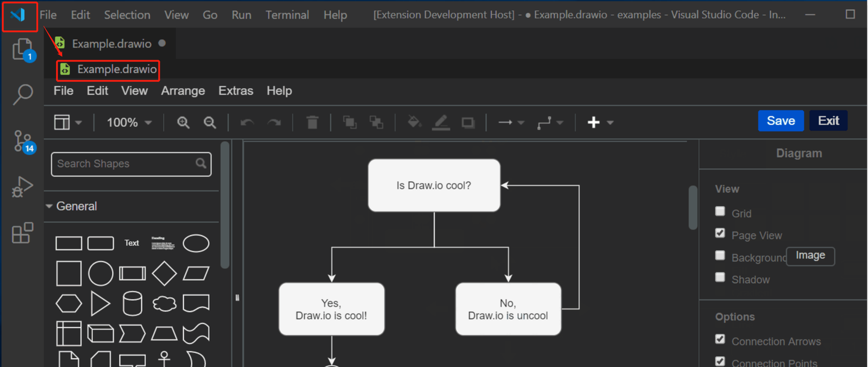Click the Image button next to Background
868x367 pixels.
810,256
